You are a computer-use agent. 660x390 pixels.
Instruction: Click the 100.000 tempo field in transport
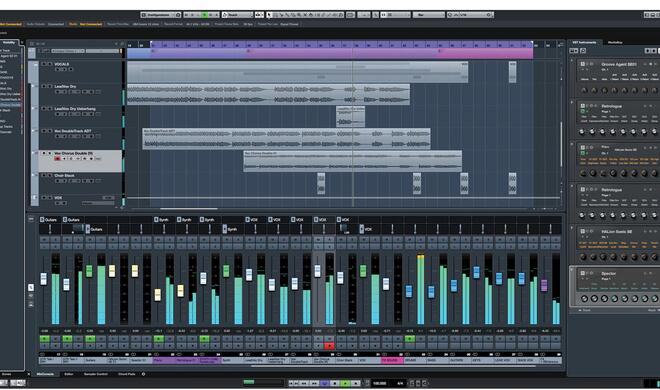pyautogui.click(x=380, y=383)
